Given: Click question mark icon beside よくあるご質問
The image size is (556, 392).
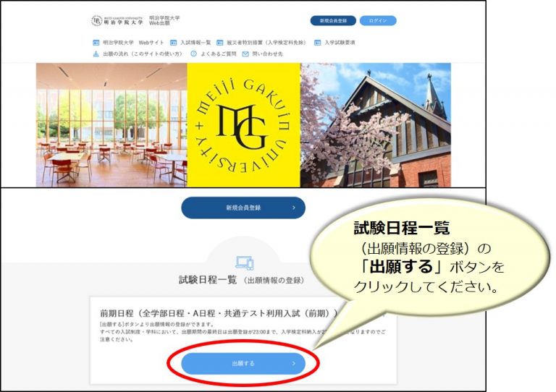Looking at the screenshot, I should [193, 54].
